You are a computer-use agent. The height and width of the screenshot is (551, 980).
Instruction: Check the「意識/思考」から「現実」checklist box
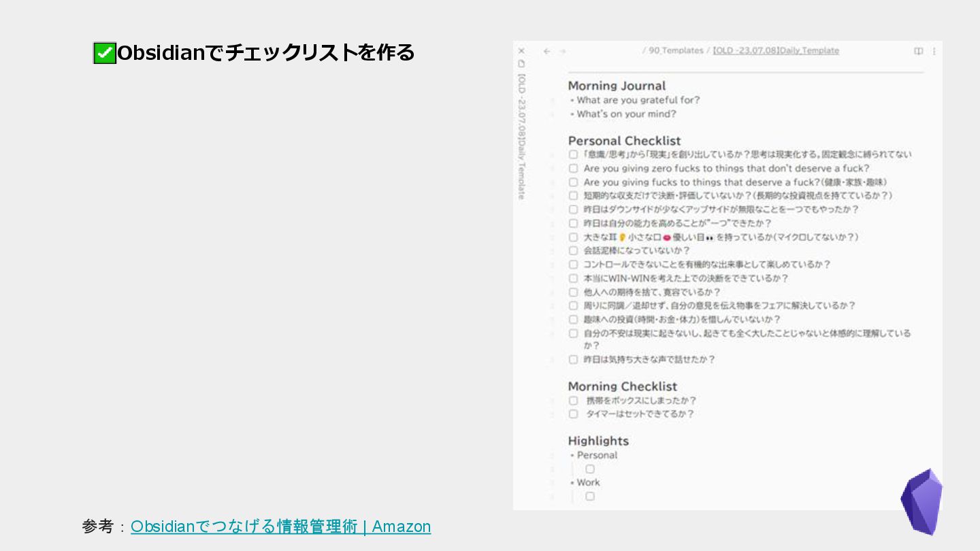pyautogui.click(x=573, y=154)
